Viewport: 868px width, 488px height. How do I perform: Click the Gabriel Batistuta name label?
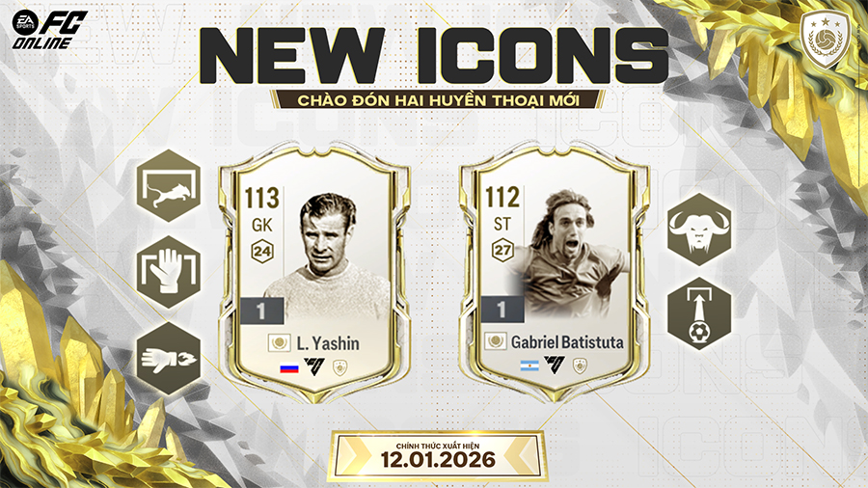tap(567, 342)
